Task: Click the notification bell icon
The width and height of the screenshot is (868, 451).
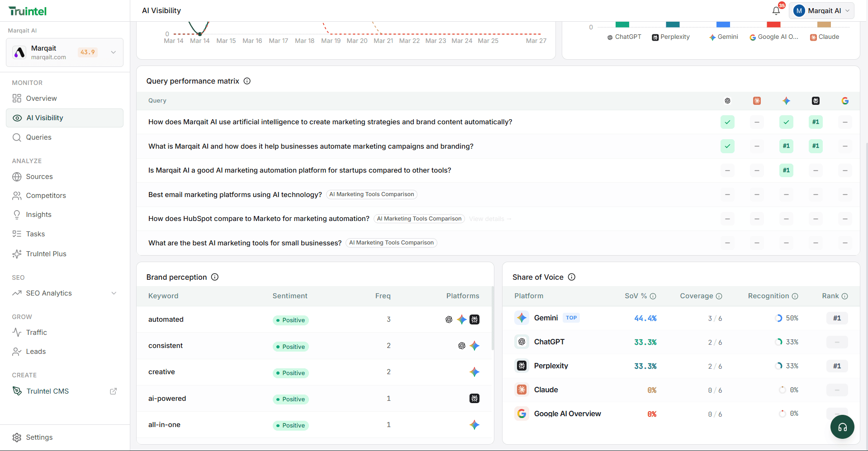Action: [x=776, y=10]
